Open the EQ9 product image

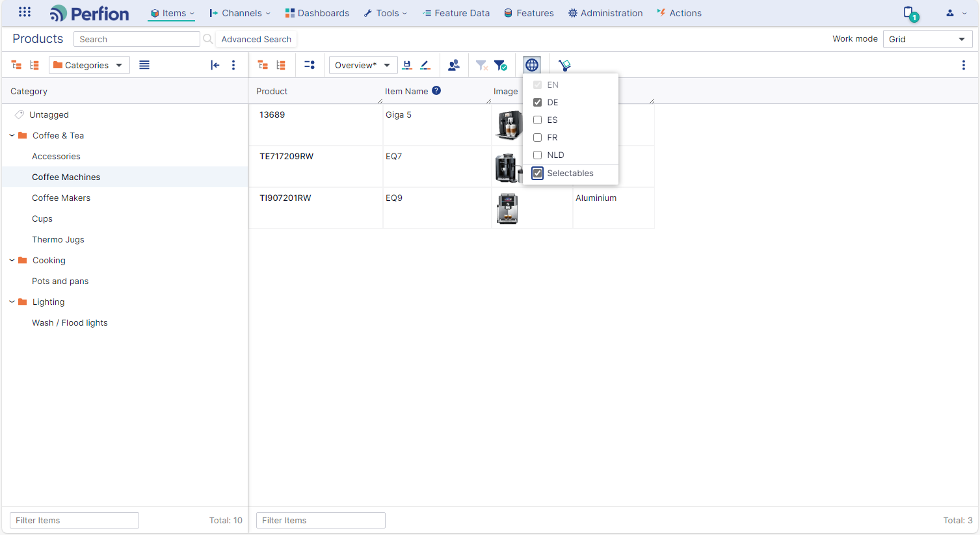coord(507,208)
